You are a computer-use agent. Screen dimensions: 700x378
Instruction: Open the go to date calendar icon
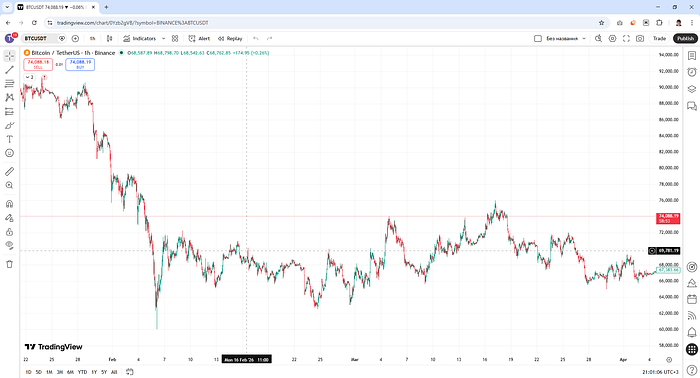coord(130,372)
